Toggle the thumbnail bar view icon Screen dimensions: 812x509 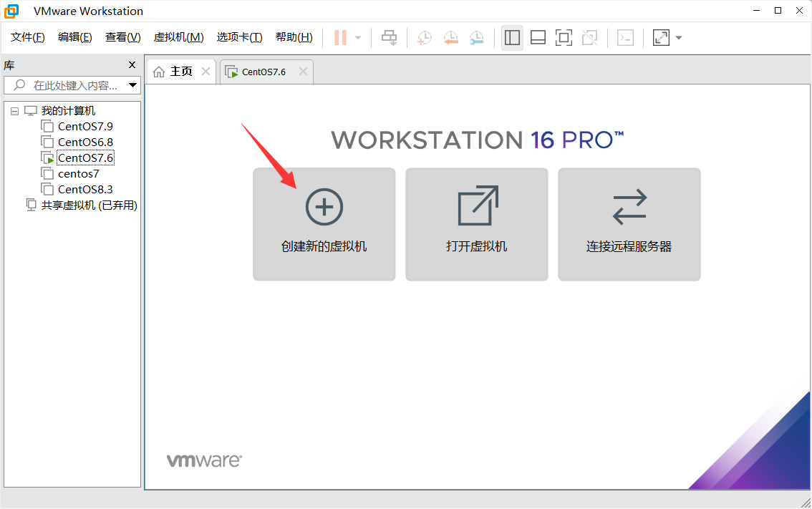[x=538, y=37]
